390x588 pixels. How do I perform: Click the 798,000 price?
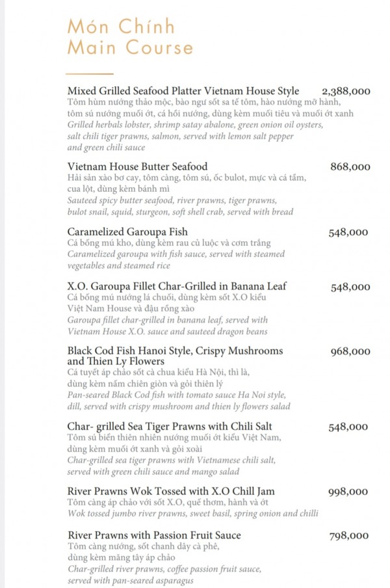[x=350, y=536]
